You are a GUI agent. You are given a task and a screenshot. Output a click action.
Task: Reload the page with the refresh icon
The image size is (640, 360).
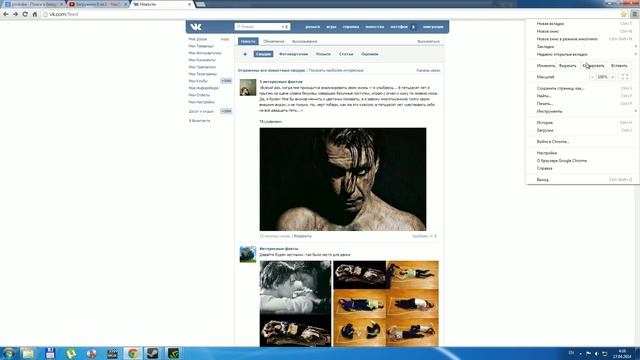[25, 14]
